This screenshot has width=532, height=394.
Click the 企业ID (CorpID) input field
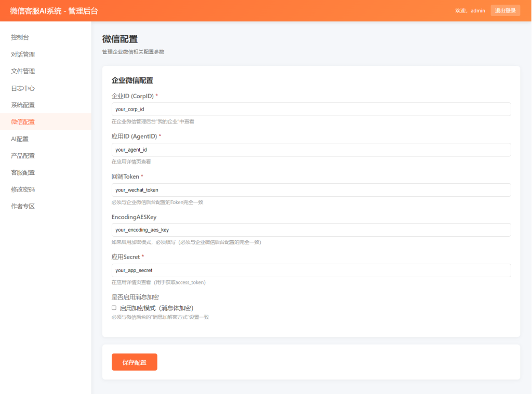pos(311,109)
